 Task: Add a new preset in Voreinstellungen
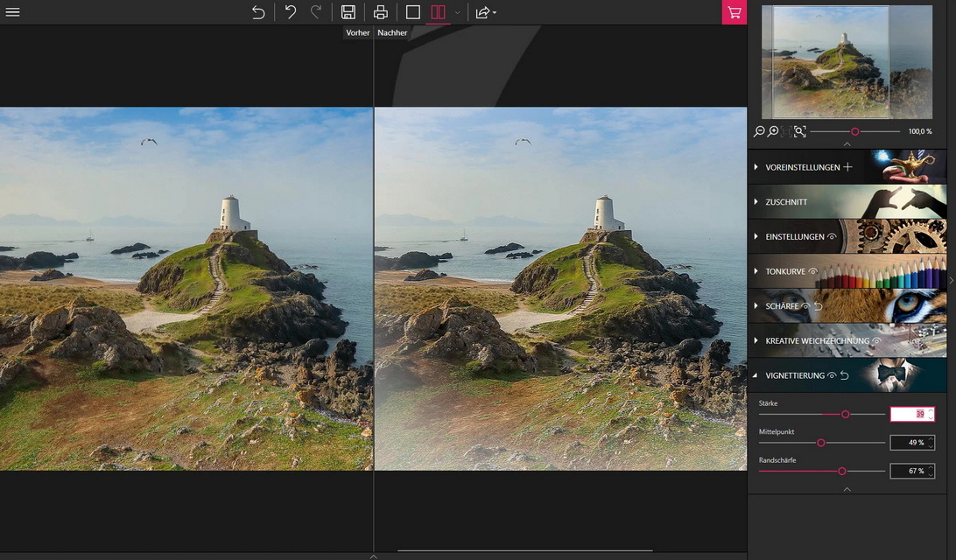[847, 167]
